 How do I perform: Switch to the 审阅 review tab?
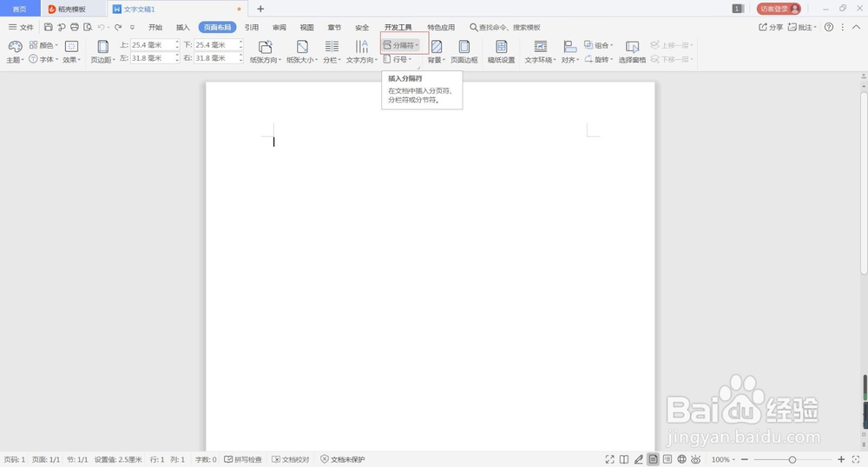(279, 27)
